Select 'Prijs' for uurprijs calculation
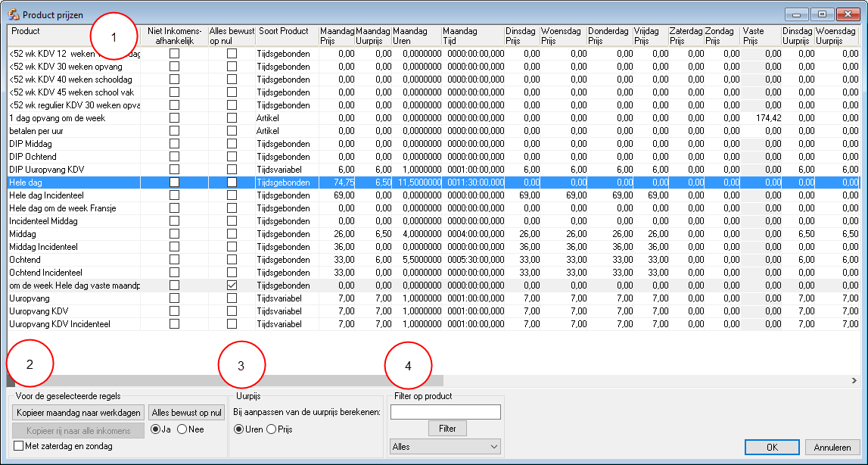This screenshot has height=465, width=868. pos(271,429)
